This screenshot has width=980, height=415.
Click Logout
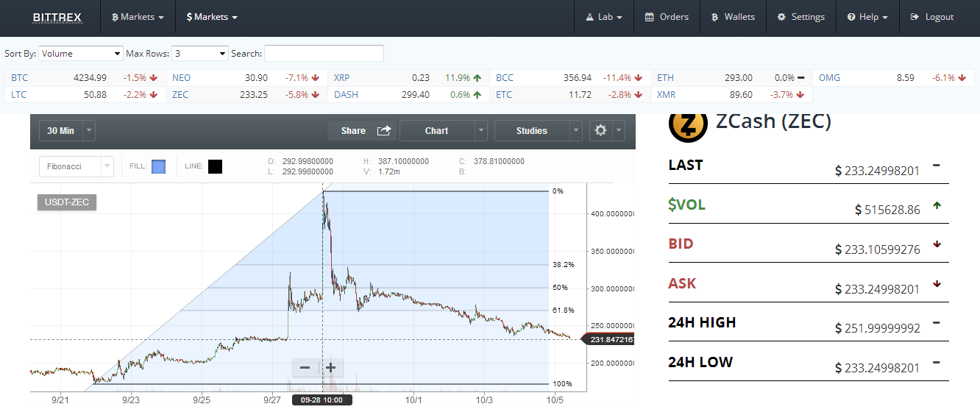tap(932, 17)
